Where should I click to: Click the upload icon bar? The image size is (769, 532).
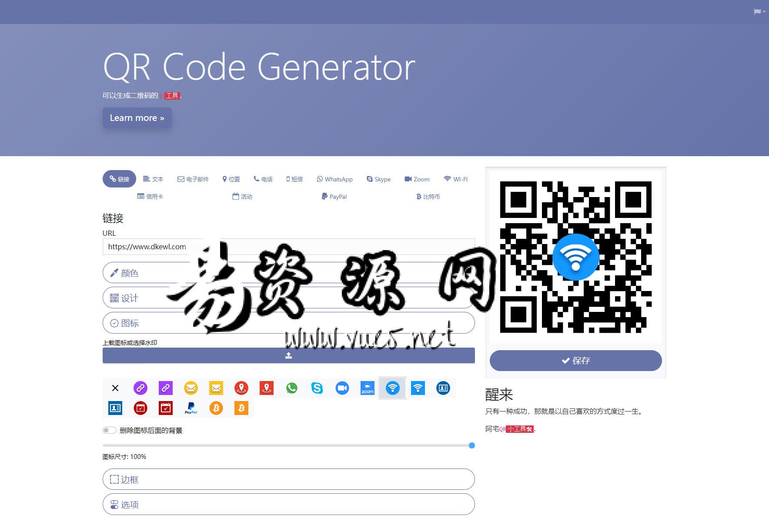point(289,355)
